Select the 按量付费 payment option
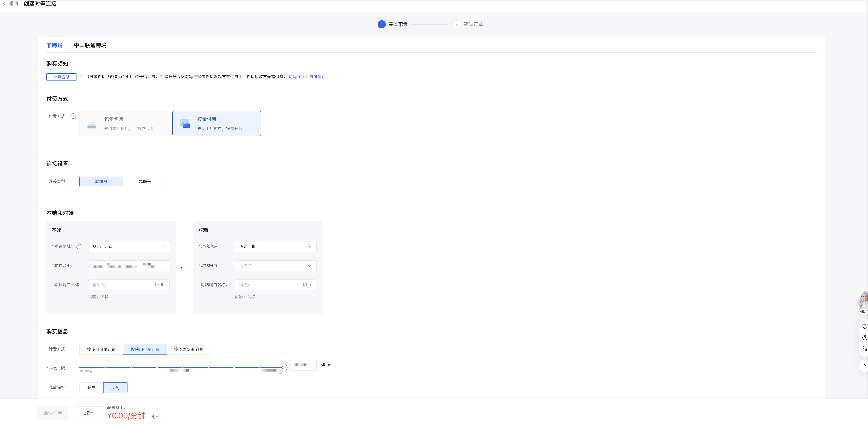 point(217,124)
